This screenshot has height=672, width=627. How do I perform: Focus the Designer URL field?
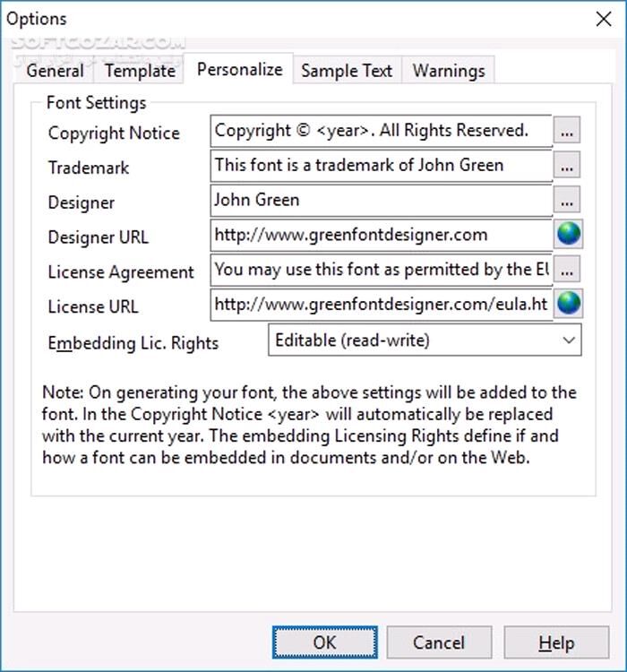[x=381, y=235]
